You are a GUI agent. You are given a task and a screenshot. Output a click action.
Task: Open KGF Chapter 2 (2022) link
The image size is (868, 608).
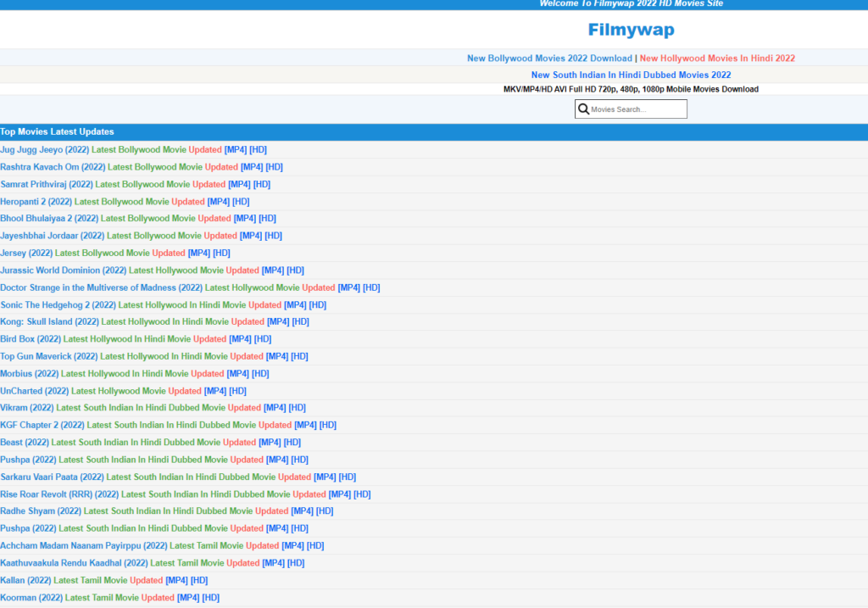coord(169,425)
